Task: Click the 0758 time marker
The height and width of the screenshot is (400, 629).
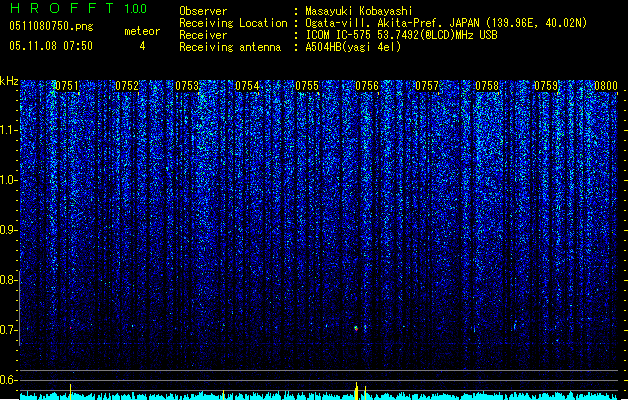Action: tap(487, 86)
